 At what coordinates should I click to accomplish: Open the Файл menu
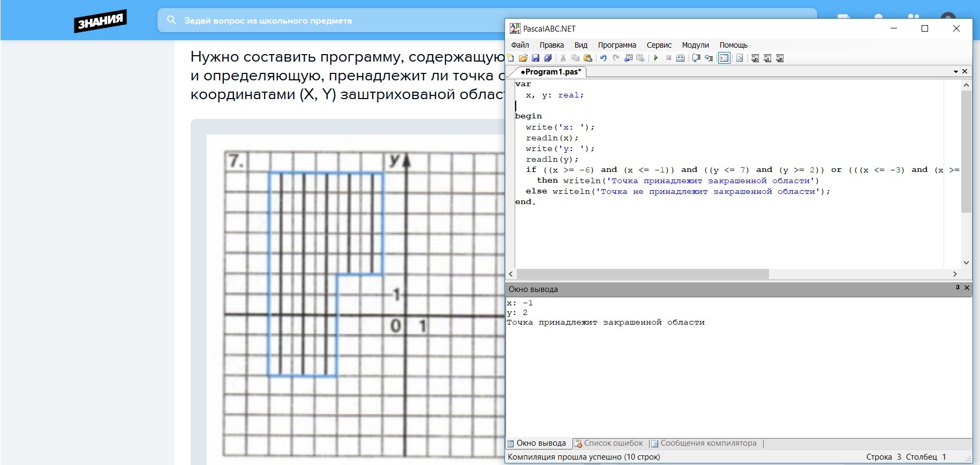point(519,45)
